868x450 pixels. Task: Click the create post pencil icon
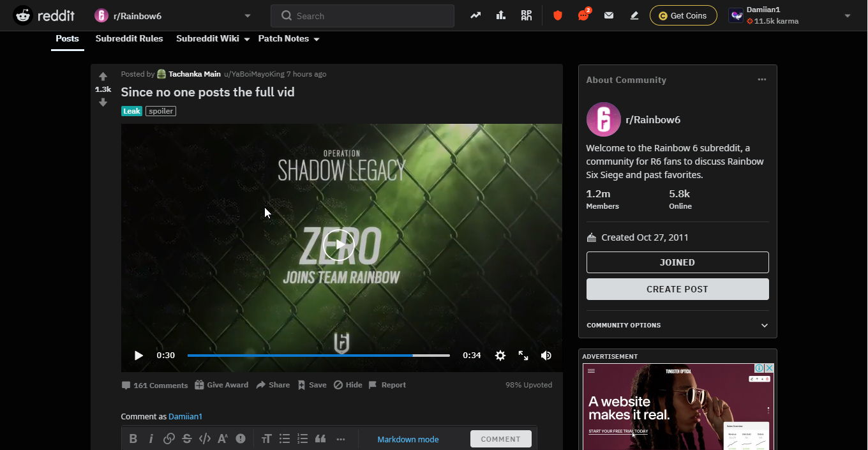click(634, 15)
